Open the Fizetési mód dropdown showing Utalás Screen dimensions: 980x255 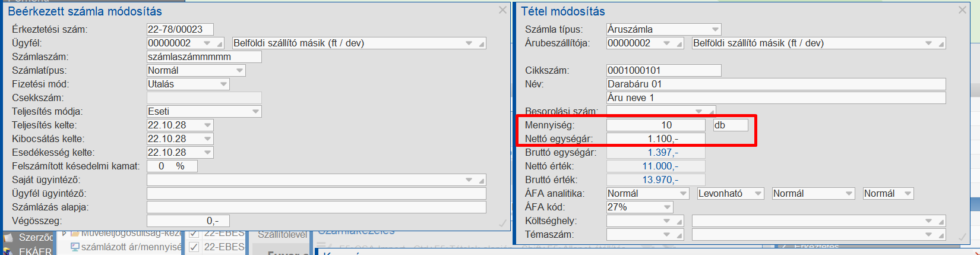coord(224,84)
